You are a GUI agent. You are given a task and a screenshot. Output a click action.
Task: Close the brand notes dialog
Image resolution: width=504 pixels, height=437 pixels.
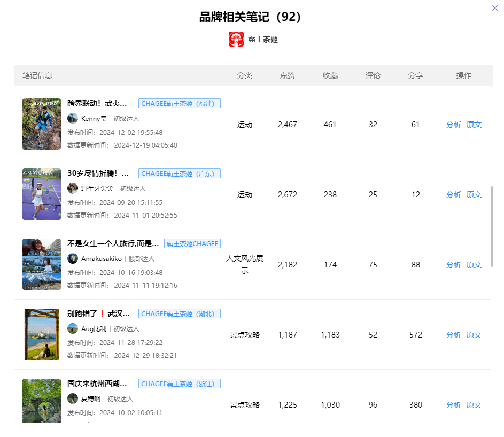(x=495, y=8)
